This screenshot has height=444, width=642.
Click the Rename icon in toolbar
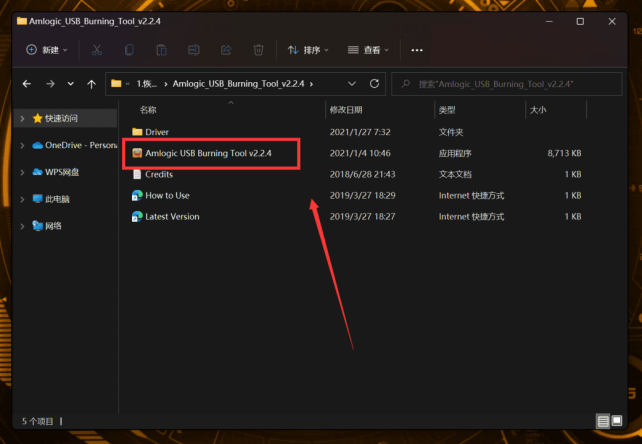click(x=193, y=50)
